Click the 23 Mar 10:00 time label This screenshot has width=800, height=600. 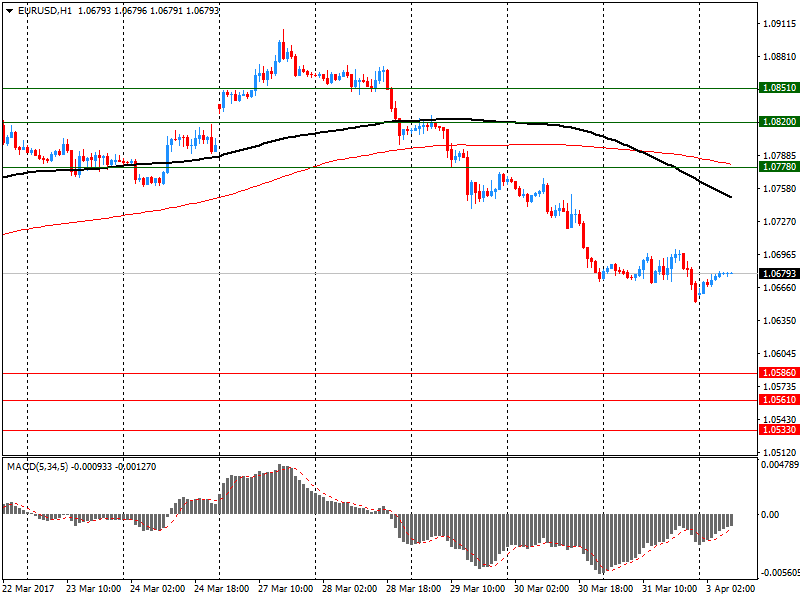point(93,589)
